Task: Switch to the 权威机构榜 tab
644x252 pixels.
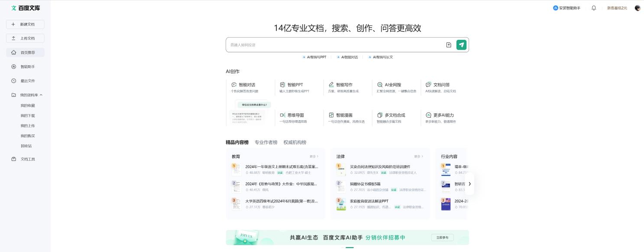Action: (x=295, y=142)
